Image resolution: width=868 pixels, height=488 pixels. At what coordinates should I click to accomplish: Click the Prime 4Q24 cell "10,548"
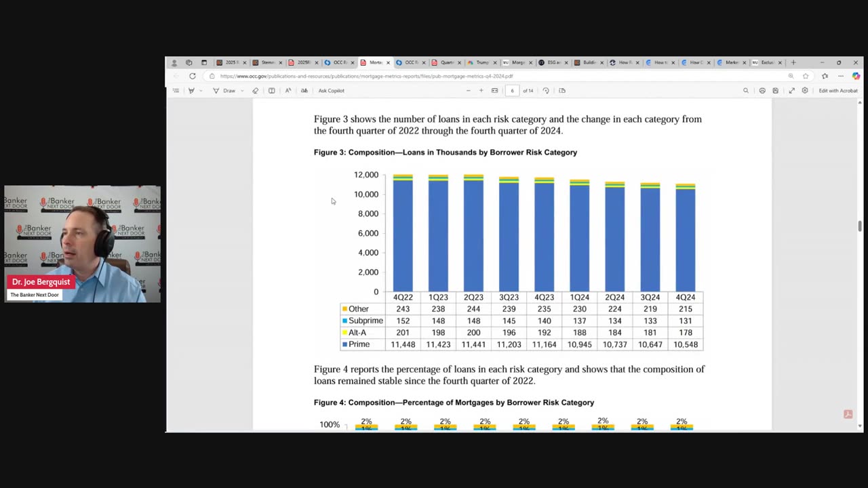(x=686, y=345)
